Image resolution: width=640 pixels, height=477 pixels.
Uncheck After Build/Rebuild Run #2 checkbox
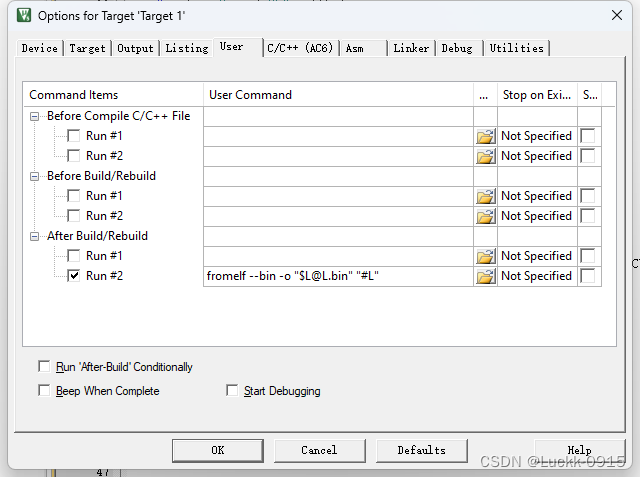pyautogui.click(x=74, y=276)
